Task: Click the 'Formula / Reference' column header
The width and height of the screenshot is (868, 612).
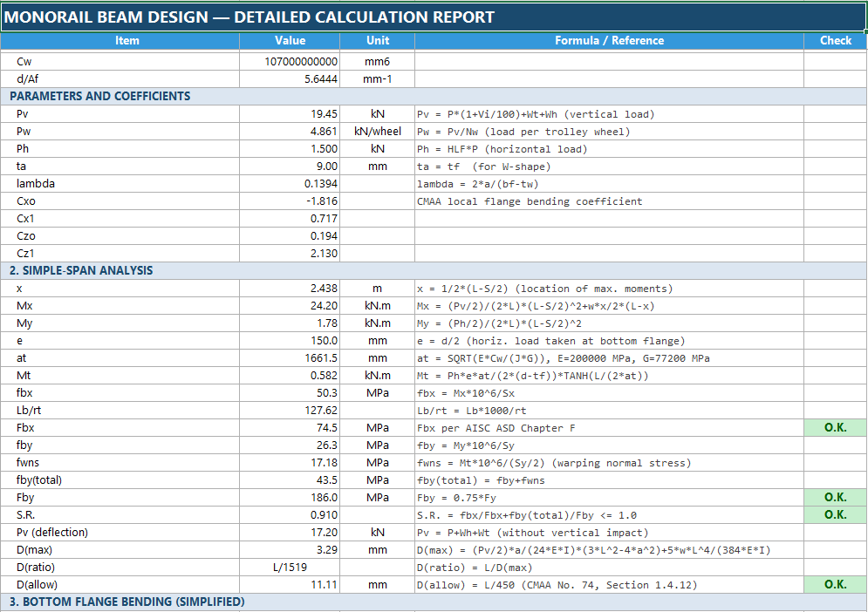Action: [609, 41]
